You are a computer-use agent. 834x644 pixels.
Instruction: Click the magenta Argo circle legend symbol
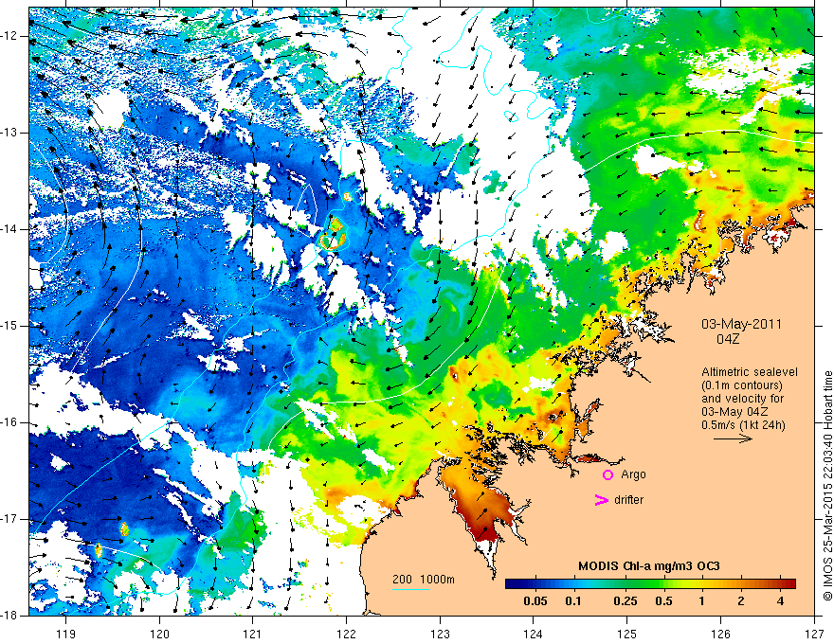pos(607,475)
